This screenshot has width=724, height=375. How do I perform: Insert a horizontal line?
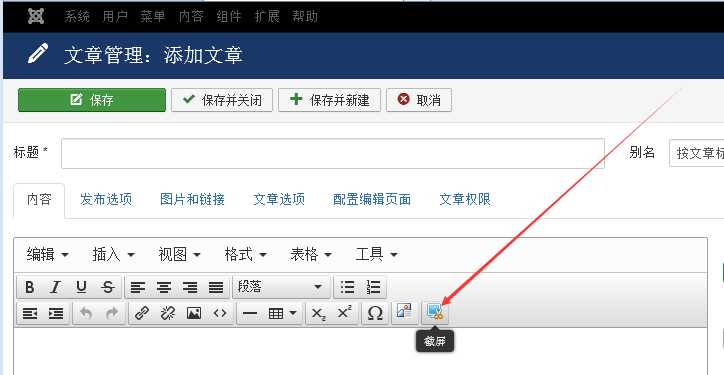pos(250,314)
